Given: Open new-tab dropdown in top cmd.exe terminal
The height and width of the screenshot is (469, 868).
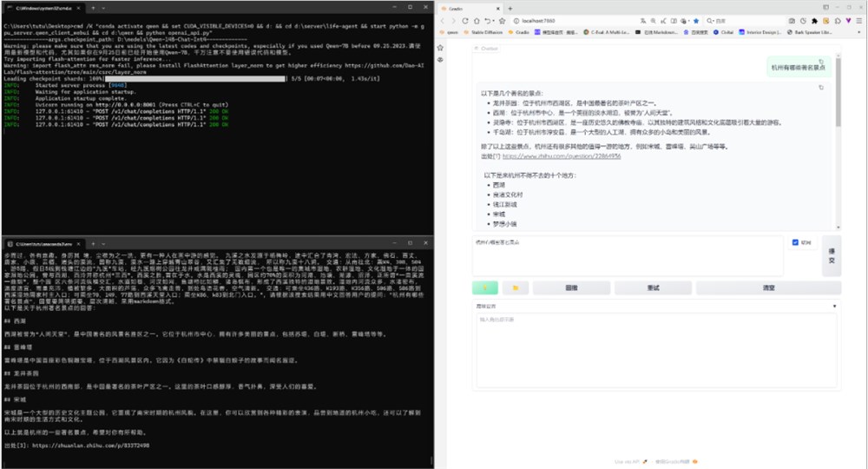Looking at the screenshot, I should point(103,9).
